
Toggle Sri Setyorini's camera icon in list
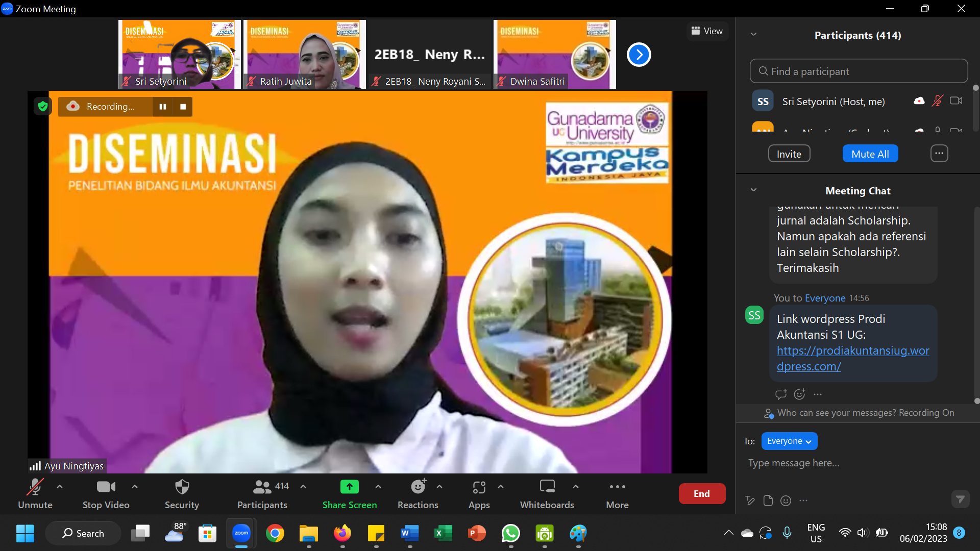tap(956, 101)
